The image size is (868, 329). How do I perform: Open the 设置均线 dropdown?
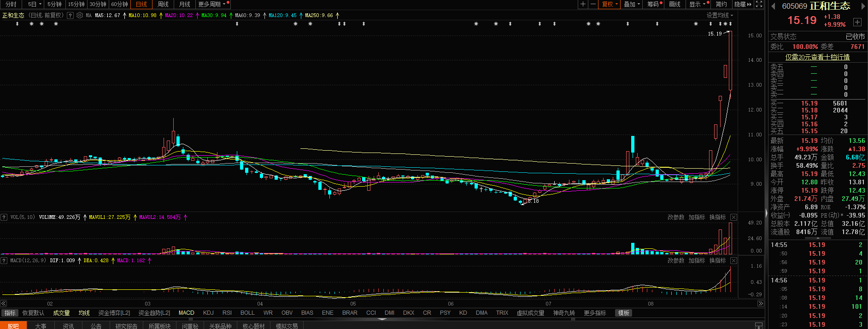720,15
